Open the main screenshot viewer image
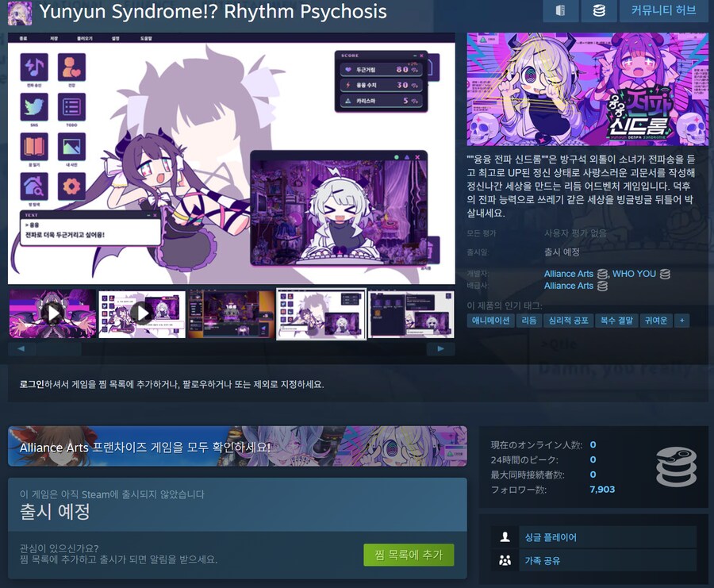The height and width of the screenshot is (588, 714). (x=232, y=159)
